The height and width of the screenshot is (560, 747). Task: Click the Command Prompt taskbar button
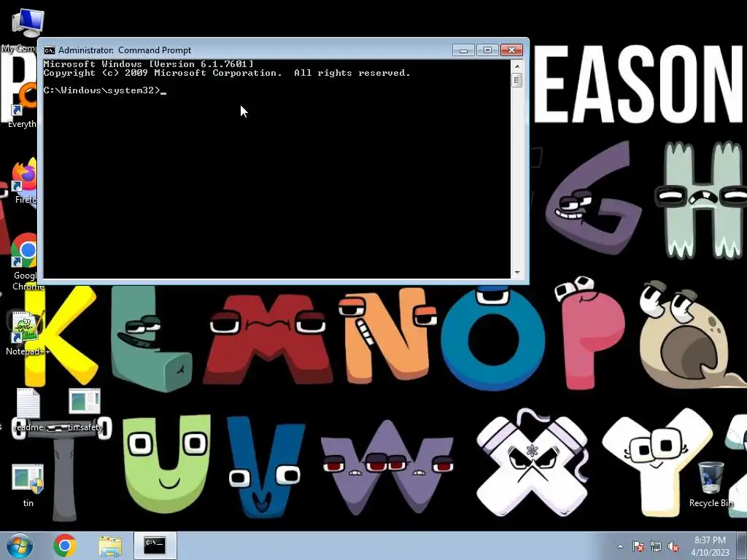(155, 545)
